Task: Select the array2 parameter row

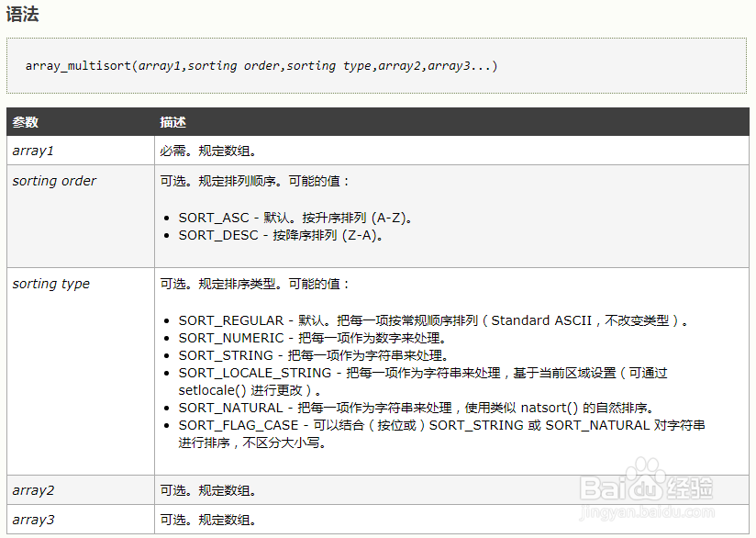Action: (x=32, y=490)
